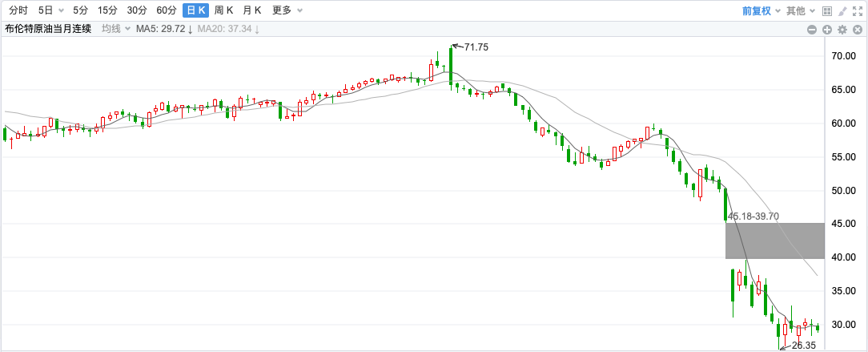This screenshot has width=868, height=352.
Task: Expand the 均线 moving average dropdown
Action: click(x=115, y=29)
